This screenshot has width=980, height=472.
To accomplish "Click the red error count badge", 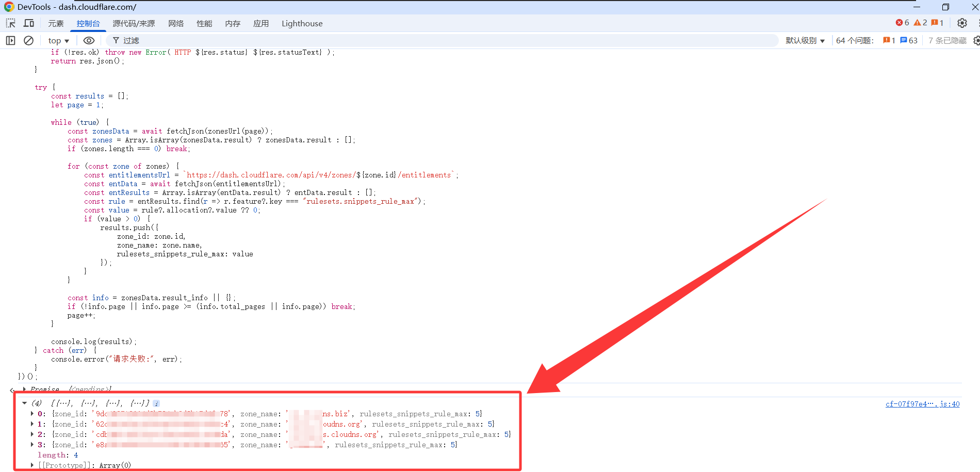I will click(903, 23).
